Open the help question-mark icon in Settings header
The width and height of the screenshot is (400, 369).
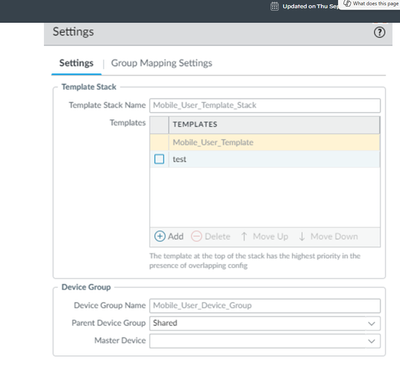point(379,32)
